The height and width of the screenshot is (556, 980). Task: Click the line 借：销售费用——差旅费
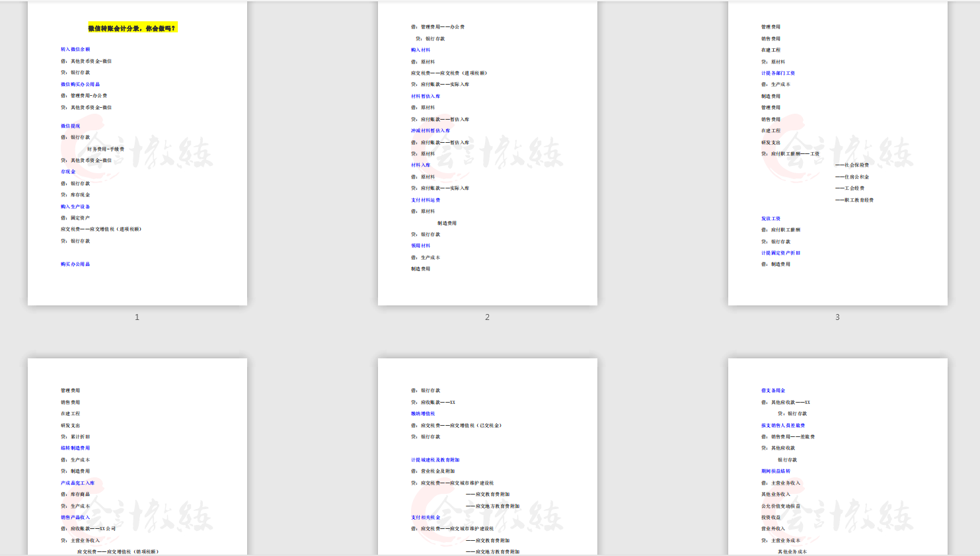[788, 437]
